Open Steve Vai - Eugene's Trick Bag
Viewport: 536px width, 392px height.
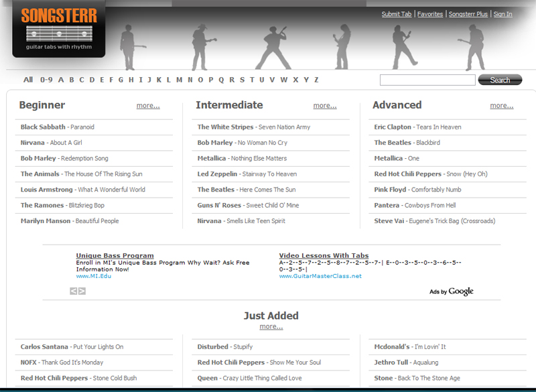pyautogui.click(x=435, y=221)
